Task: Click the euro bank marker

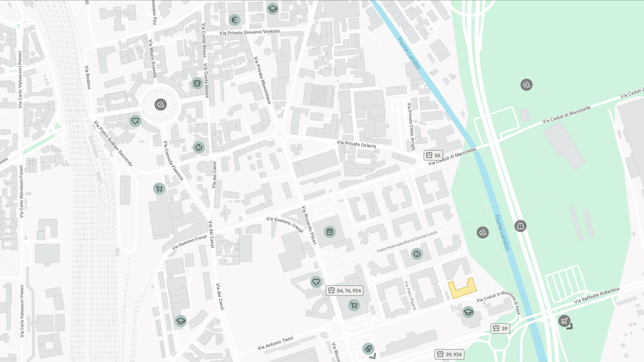Action: pos(234,20)
